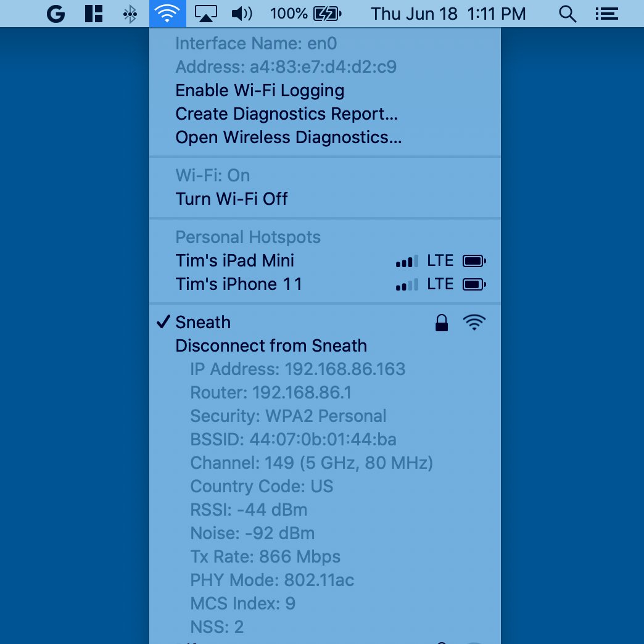Image resolution: width=644 pixels, height=644 pixels.
Task: Click the Personal Hotspots header
Action: click(247, 237)
